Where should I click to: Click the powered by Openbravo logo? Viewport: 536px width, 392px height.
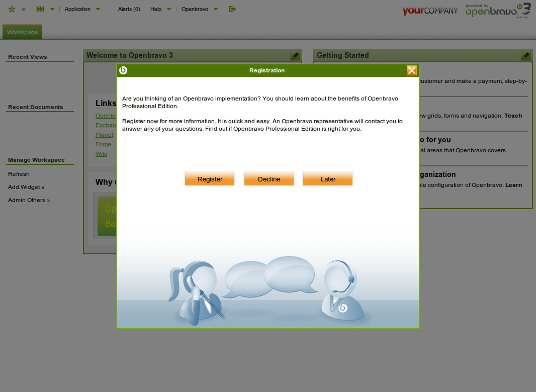point(498,11)
